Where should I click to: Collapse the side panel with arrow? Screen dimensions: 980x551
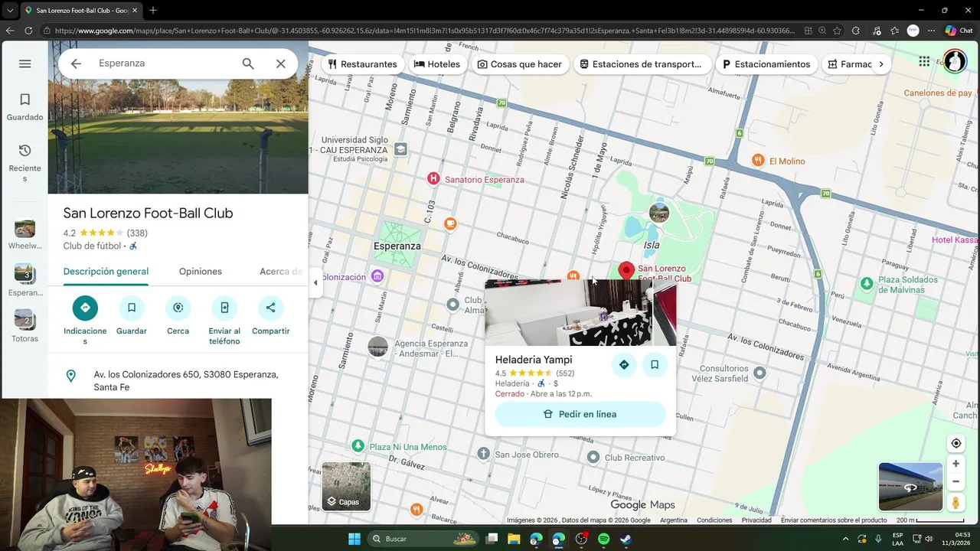[x=315, y=282]
